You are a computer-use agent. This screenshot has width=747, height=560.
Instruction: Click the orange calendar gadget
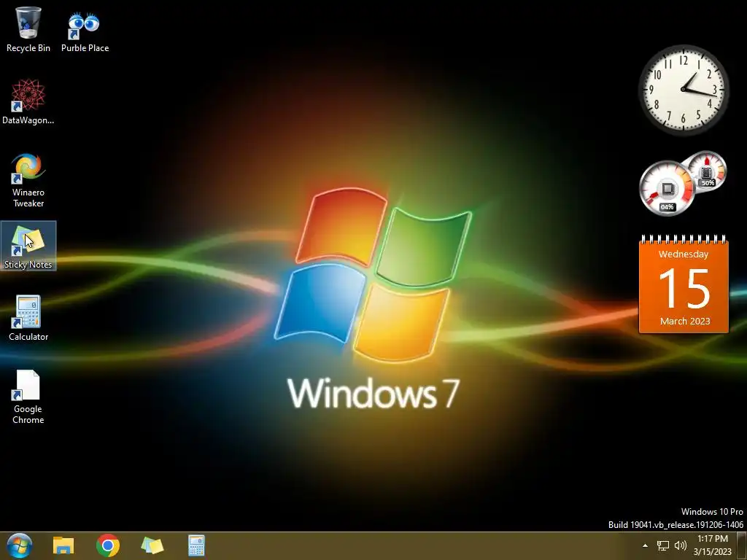coord(684,284)
